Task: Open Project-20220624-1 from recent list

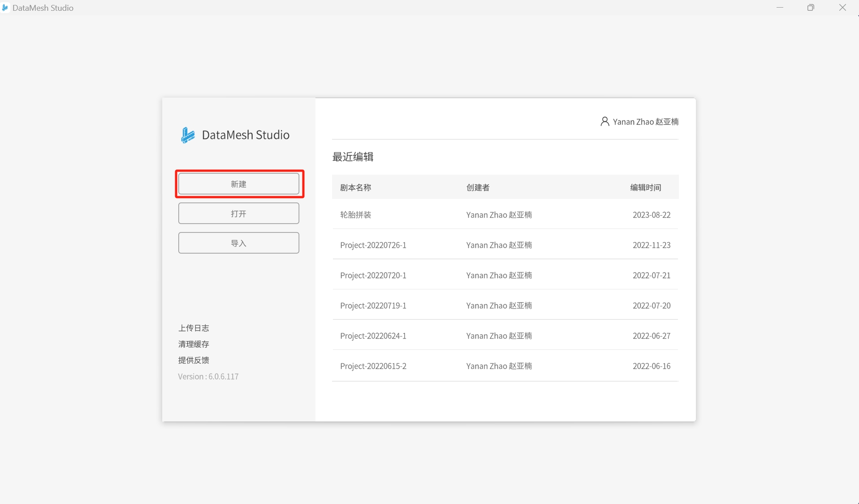Action: click(505, 336)
